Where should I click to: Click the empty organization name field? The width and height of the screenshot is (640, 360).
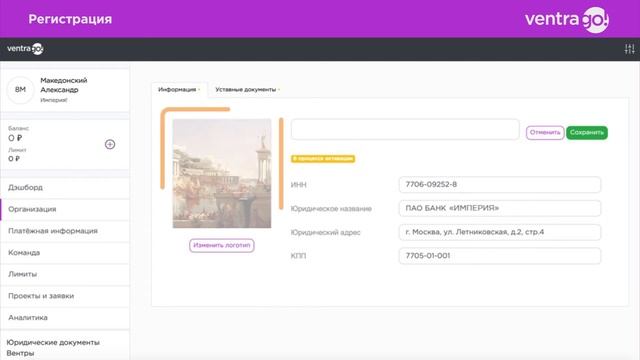pos(405,129)
